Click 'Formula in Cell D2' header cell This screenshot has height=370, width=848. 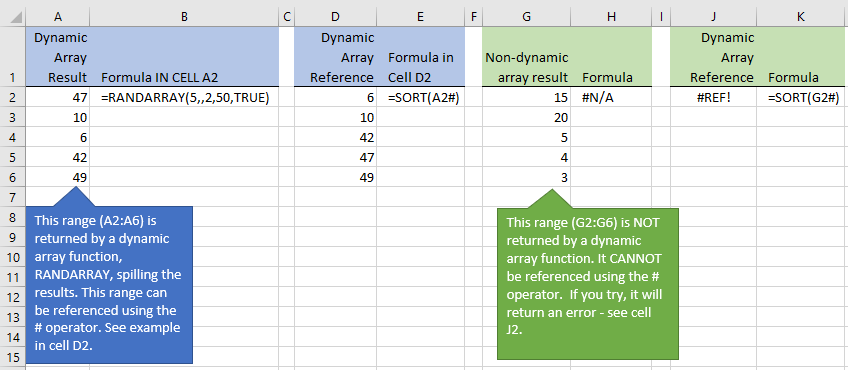pos(420,56)
